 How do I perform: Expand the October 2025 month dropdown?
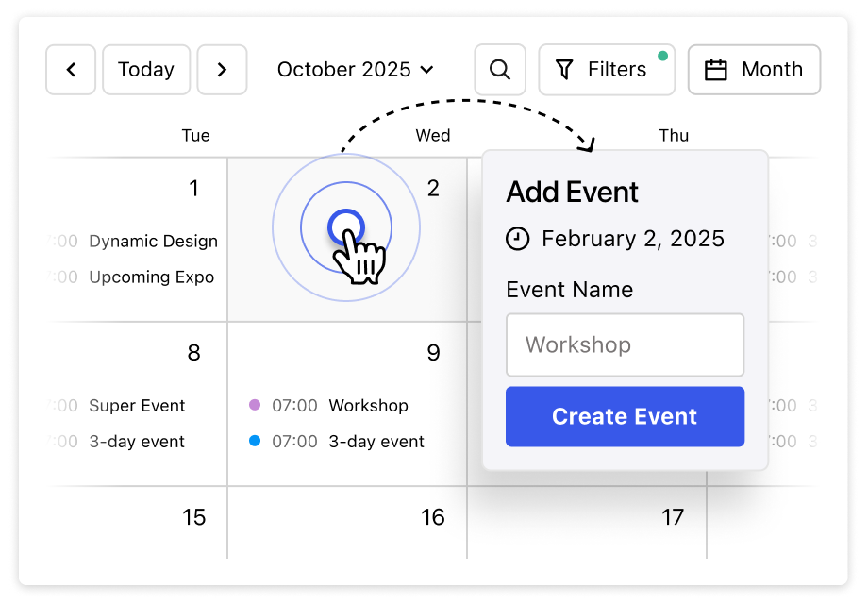point(355,70)
